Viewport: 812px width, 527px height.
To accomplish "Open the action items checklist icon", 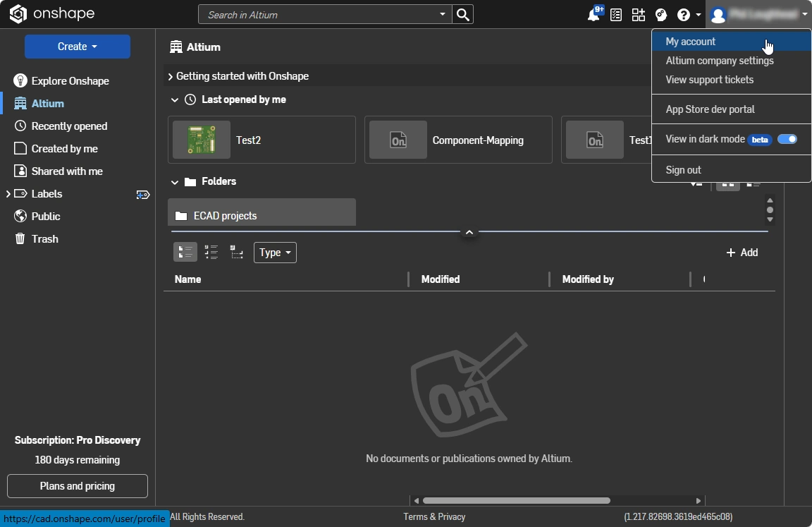I will (616, 15).
